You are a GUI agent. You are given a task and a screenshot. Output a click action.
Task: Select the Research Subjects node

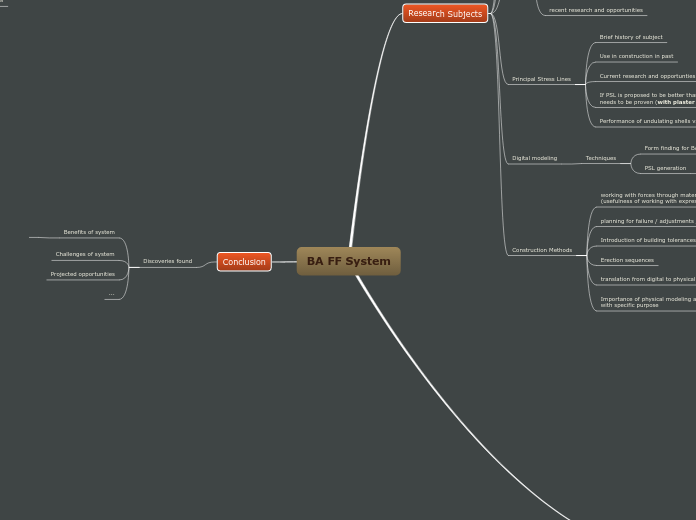point(445,13)
